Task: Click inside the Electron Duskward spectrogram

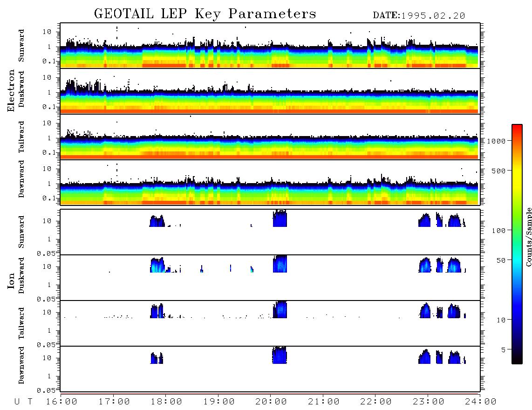Action: click(270, 91)
